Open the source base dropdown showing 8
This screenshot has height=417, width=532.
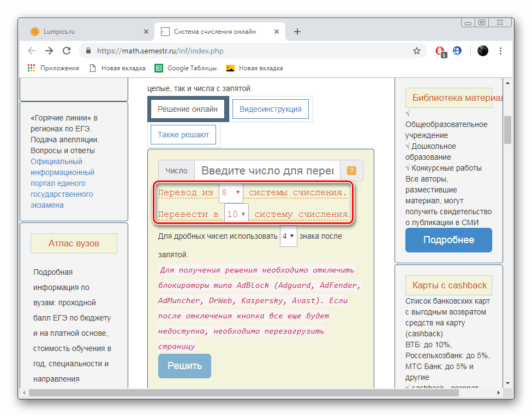(x=231, y=192)
